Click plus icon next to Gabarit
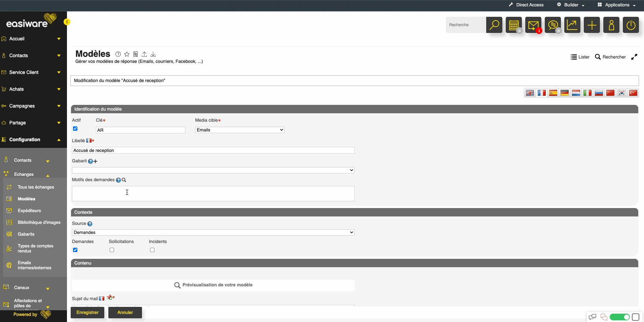Viewport: 644px width, 322px height. (96, 161)
